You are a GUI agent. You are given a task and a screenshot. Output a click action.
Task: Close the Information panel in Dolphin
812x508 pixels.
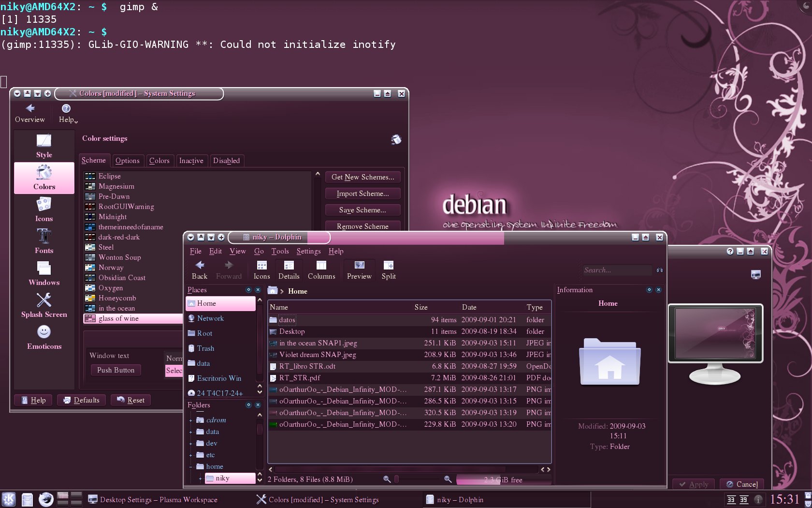click(x=658, y=290)
